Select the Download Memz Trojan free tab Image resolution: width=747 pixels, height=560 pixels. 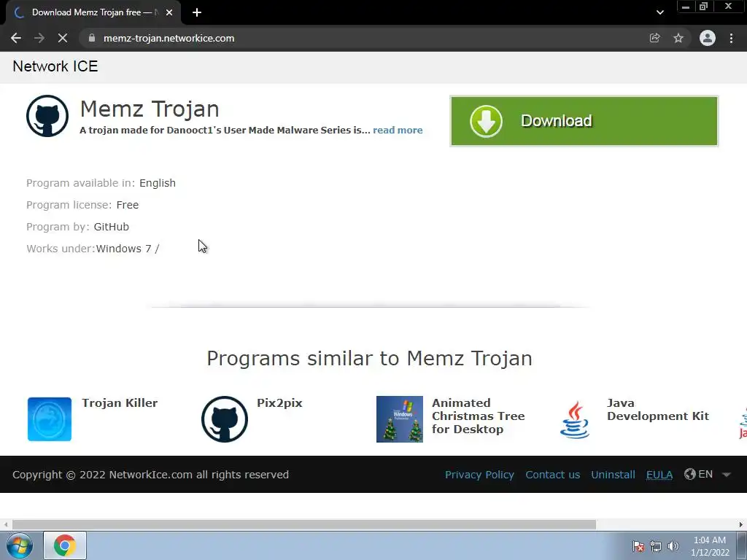93,12
